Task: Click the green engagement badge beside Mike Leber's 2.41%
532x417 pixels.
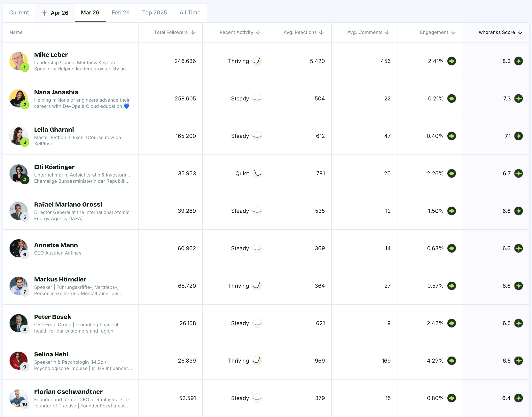Action: (452, 61)
